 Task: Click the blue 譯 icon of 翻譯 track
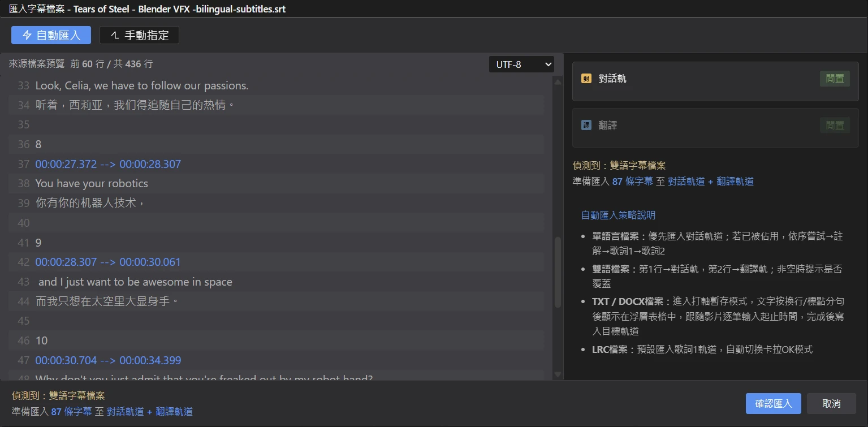[x=586, y=125]
